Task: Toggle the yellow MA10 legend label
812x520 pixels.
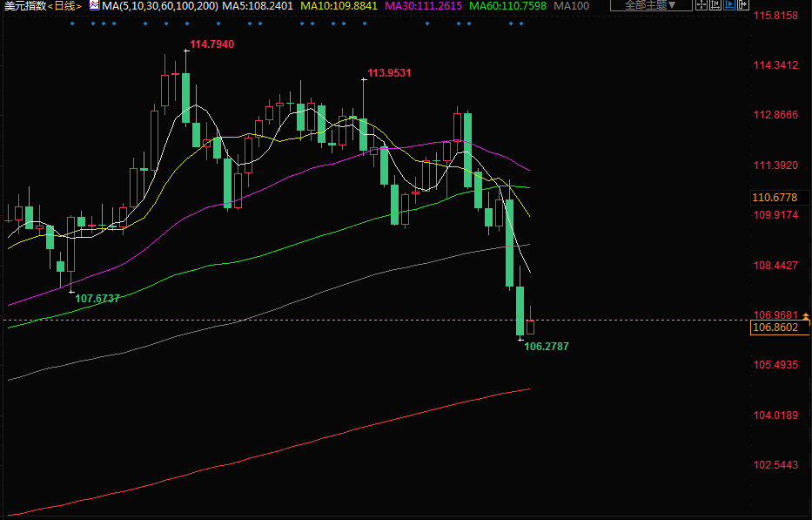Action: point(339,6)
